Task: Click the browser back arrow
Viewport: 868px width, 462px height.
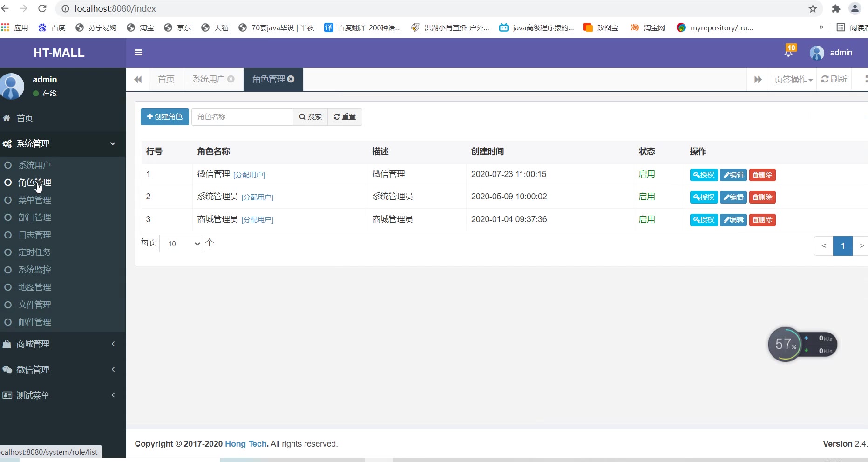Action: coord(6,8)
